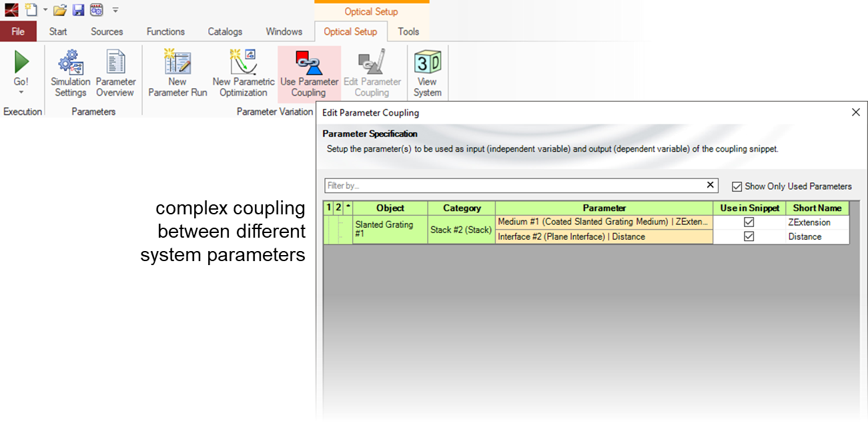The image size is (868, 422).
Task: Open the 3D View System
Action: (427, 73)
